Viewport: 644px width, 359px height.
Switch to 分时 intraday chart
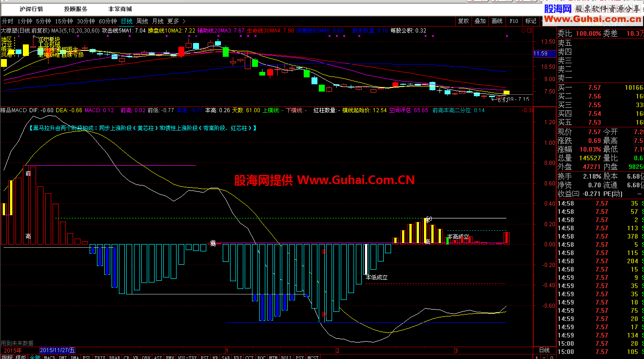coord(7,21)
